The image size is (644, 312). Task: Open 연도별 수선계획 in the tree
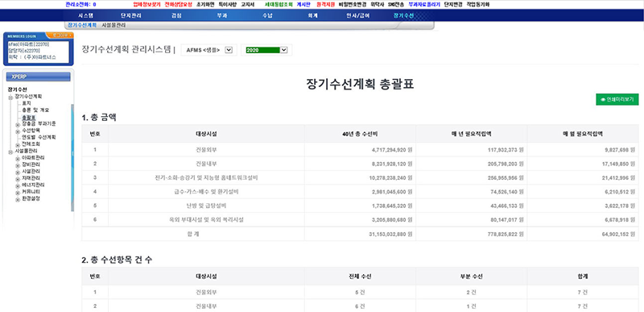[39, 137]
